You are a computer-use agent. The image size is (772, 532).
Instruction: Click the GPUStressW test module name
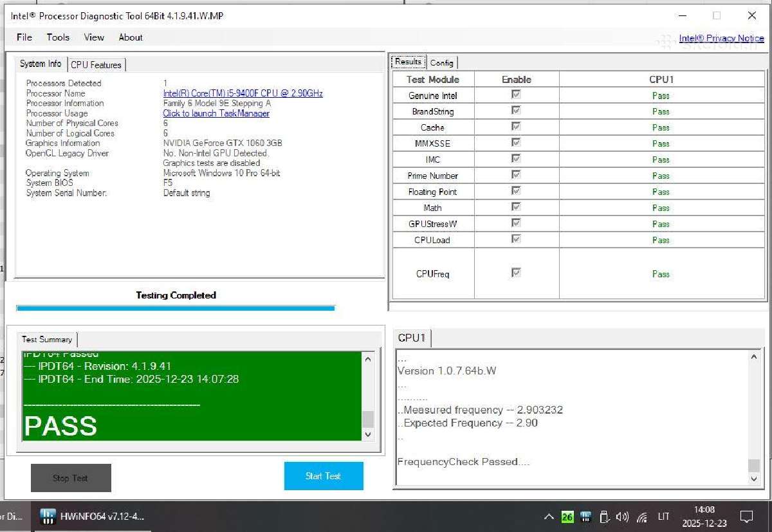pos(433,224)
